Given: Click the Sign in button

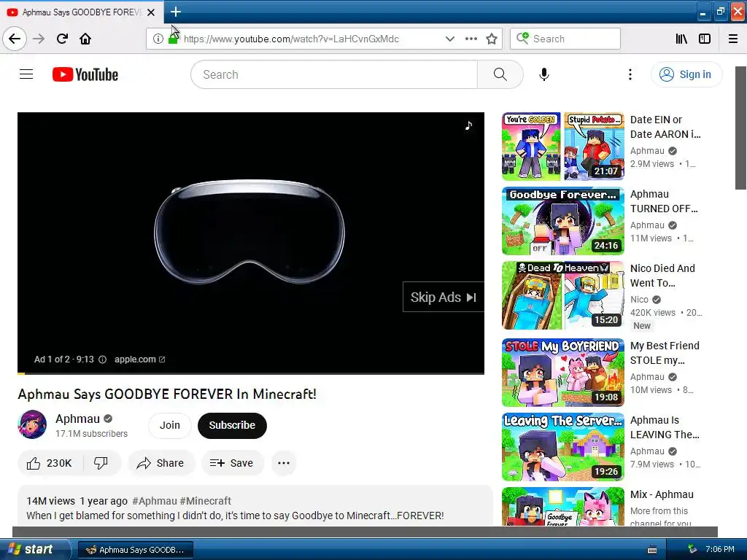Looking at the screenshot, I should pyautogui.click(x=686, y=74).
